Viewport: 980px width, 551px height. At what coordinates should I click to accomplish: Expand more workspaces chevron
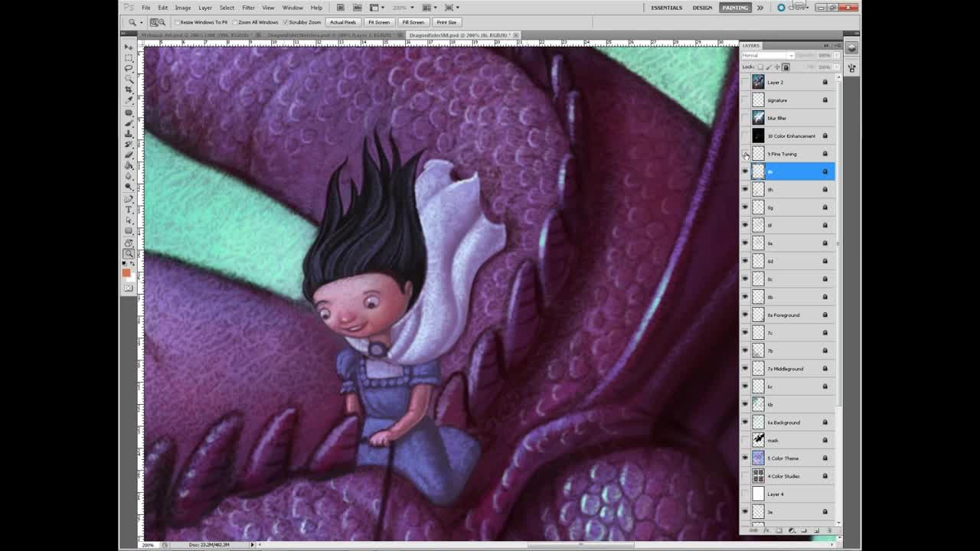click(x=759, y=8)
